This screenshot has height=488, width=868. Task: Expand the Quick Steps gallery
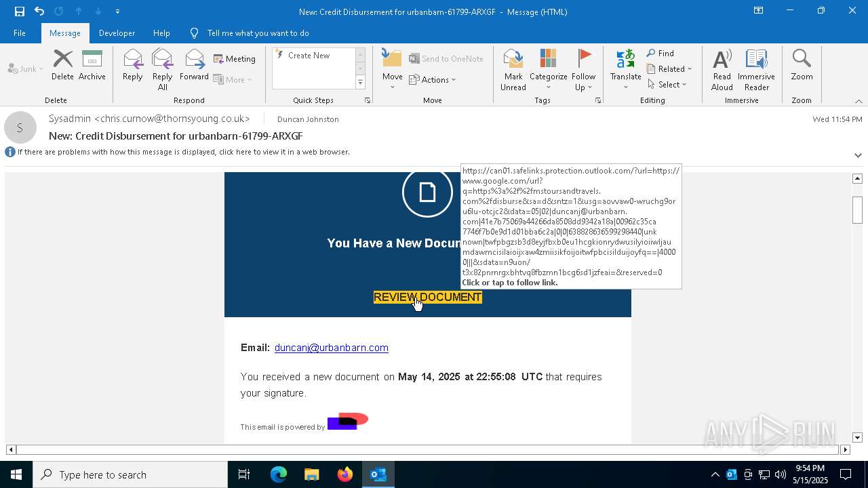coord(360,83)
